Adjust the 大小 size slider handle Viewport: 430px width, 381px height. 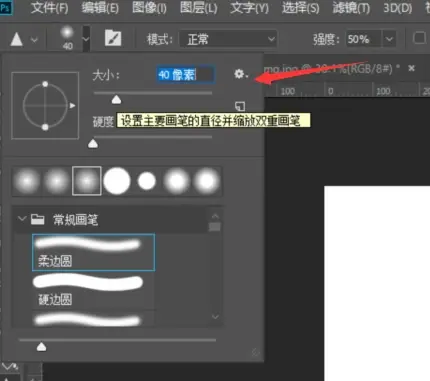tap(116, 99)
